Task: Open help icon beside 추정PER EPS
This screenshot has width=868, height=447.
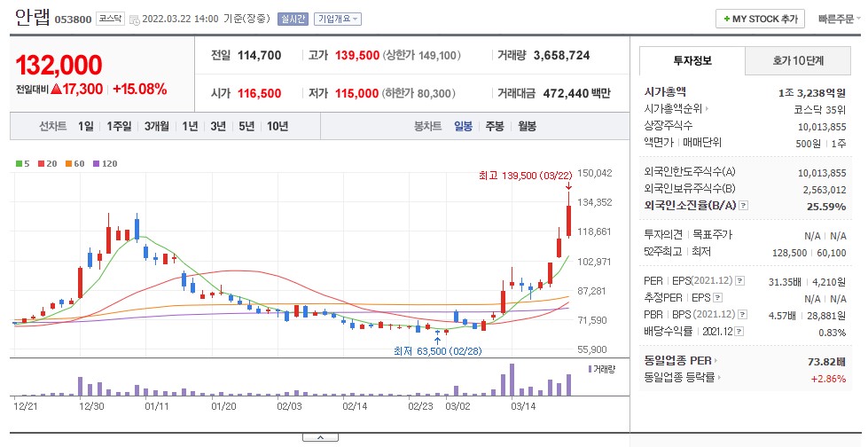Action: [x=717, y=298]
